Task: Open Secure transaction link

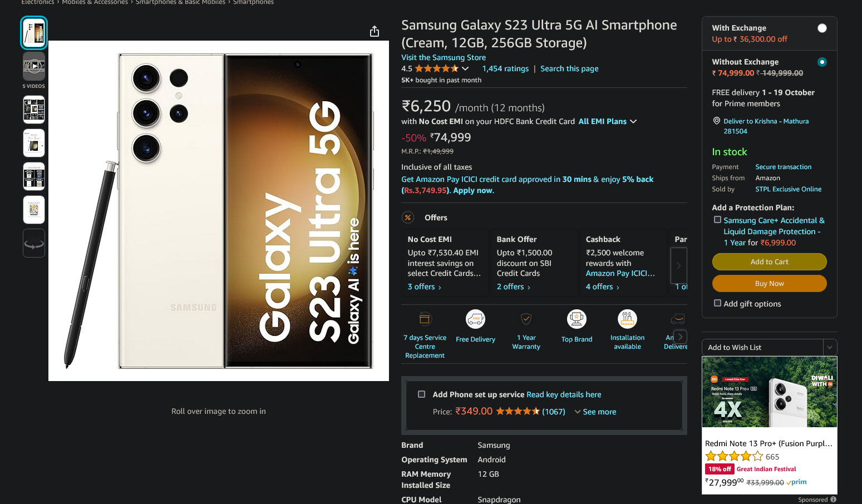Action: 783,167
